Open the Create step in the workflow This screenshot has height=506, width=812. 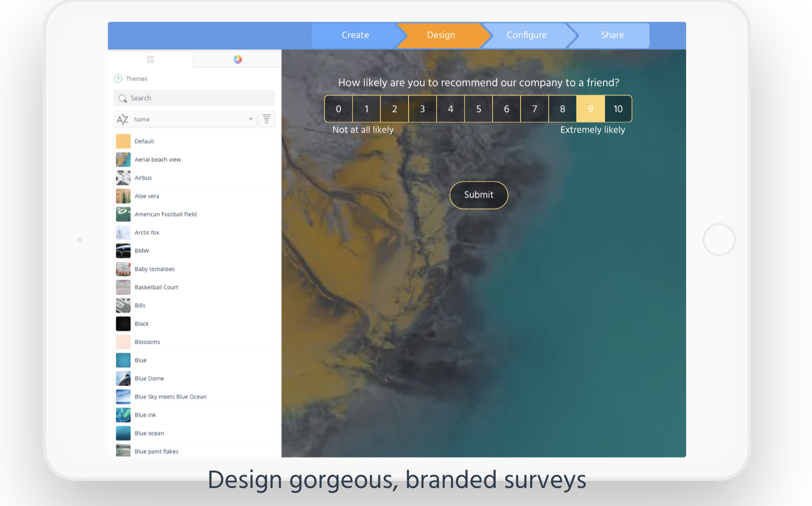coord(355,35)
